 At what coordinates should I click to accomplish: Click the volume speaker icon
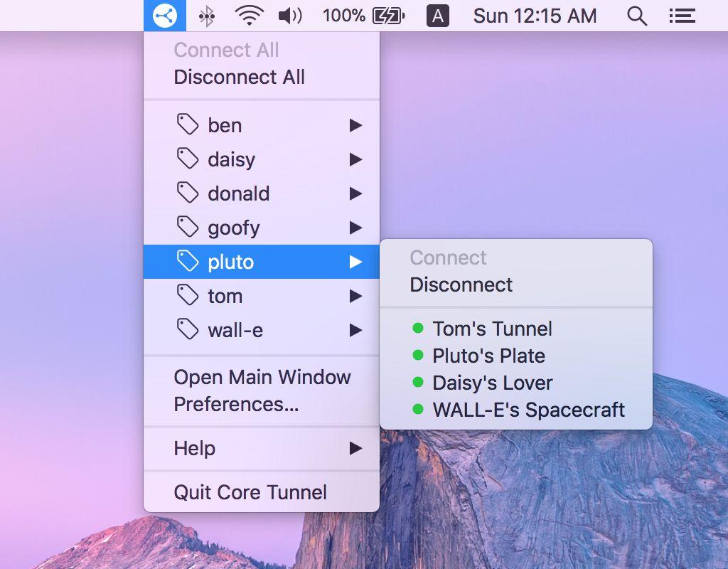(x=290, y=16)
